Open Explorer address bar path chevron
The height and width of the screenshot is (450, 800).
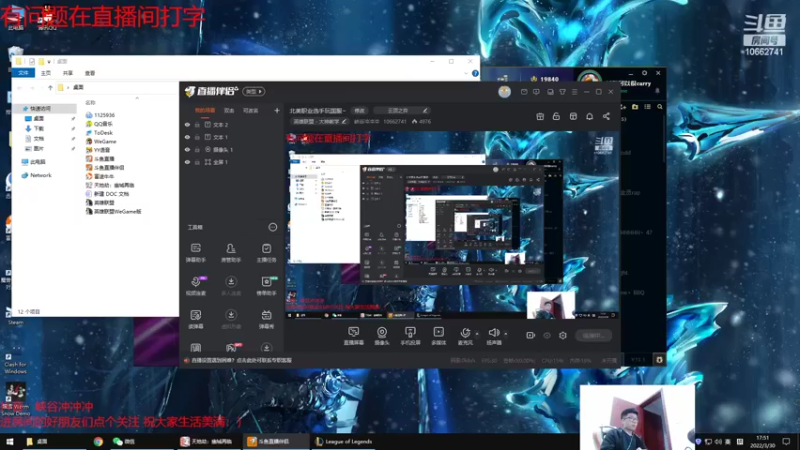[68, 88]
